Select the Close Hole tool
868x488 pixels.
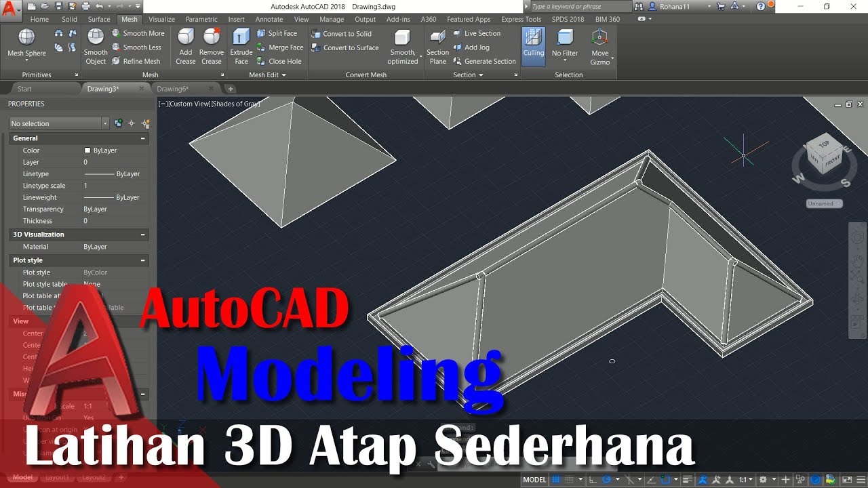[x=279, y=61]
